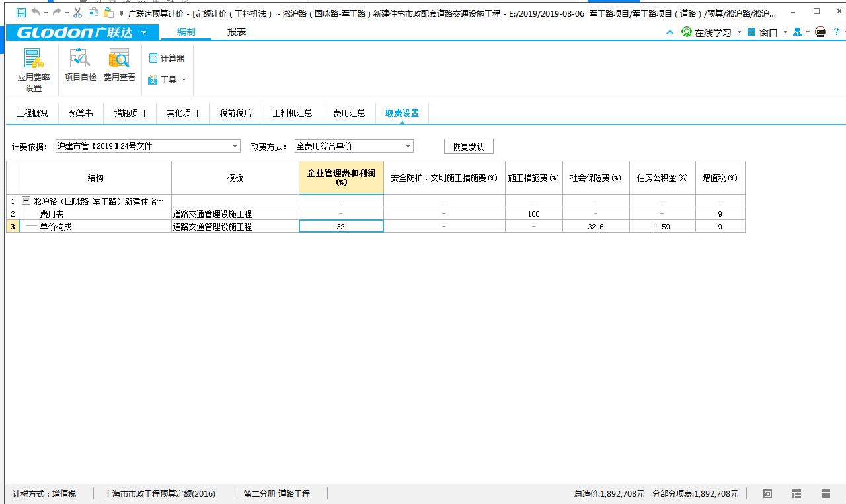Image resolution: width=846 pixels, height=504 pixels.
Task: Open the 其他项目 tab
Action: point(182,113)
